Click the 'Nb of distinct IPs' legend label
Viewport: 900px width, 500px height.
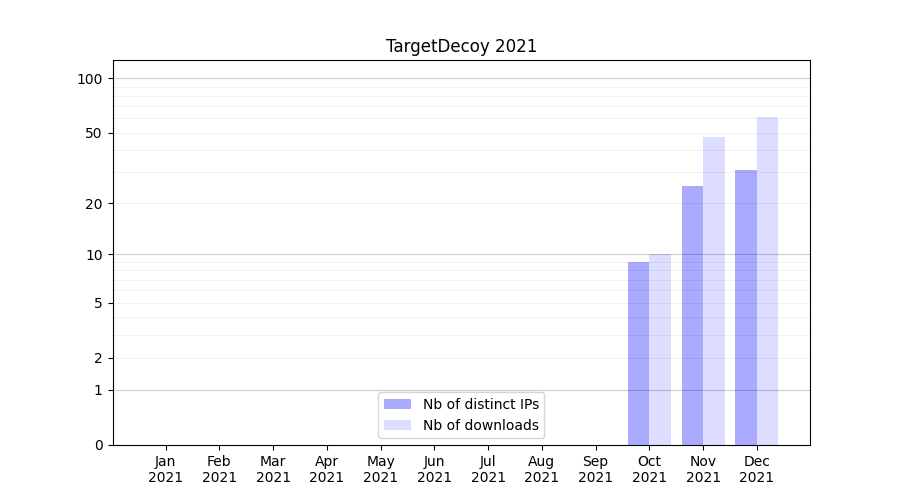481,404
